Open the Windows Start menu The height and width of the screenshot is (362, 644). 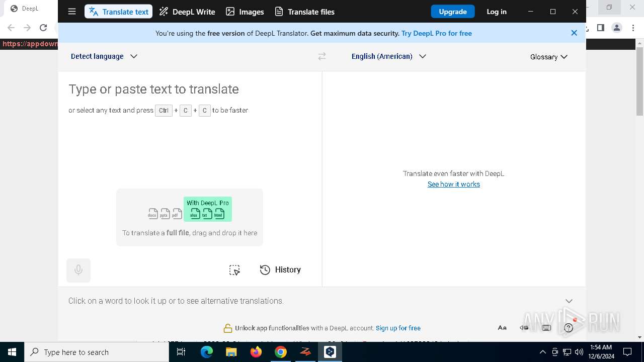pos(12,352)
